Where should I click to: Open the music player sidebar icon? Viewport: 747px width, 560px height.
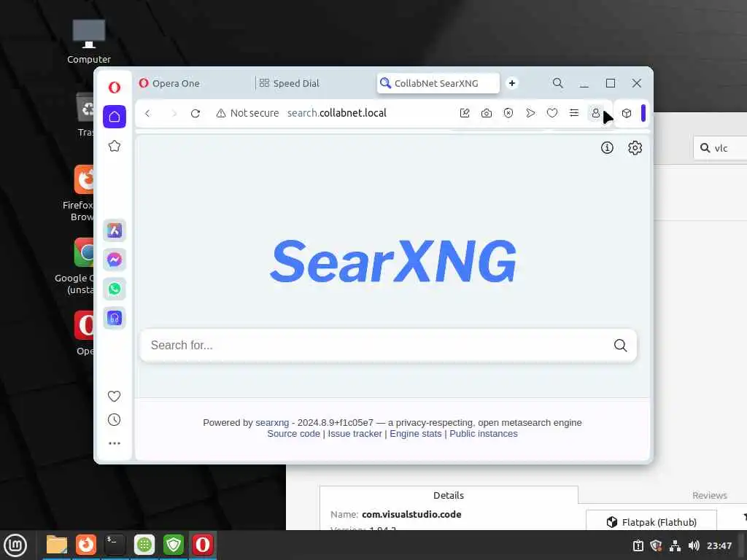pos(115,318)
